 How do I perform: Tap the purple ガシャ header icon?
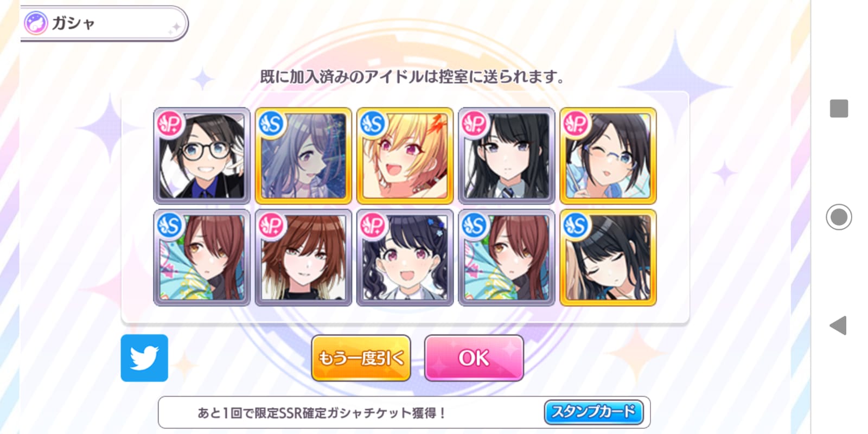[x=36, y=23]
